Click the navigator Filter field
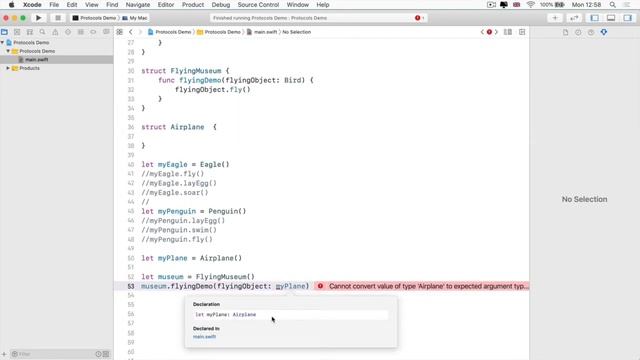This screenshot has width=640, height=360. 53,354
